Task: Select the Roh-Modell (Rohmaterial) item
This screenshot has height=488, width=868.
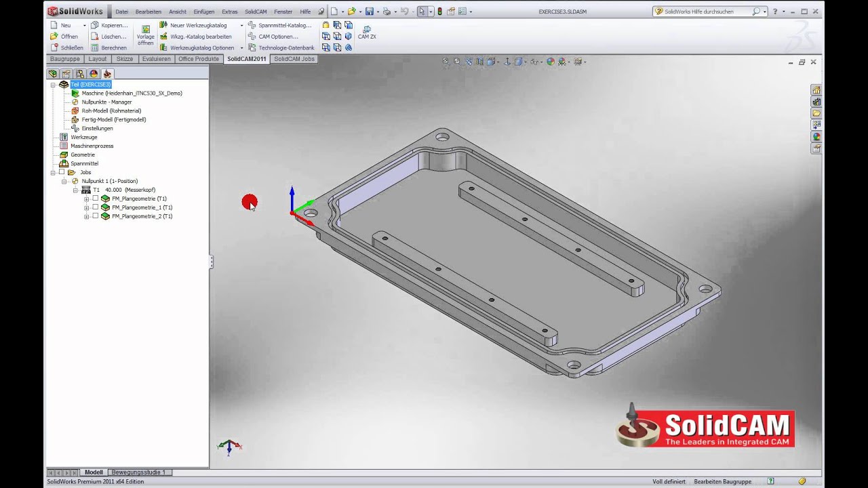Action: coord(111,110)
